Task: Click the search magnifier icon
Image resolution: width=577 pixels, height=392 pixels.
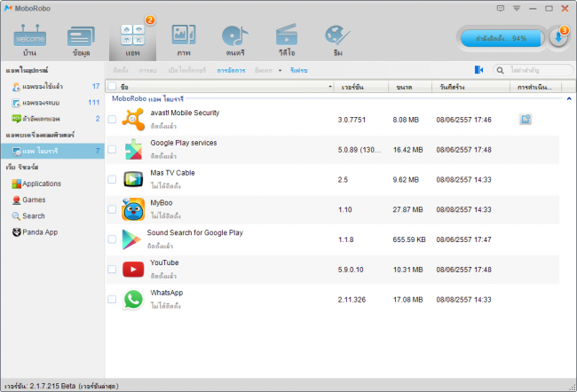Action: point(500,70)
